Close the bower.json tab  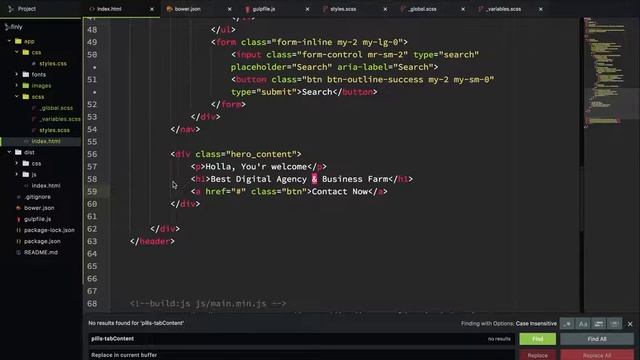point(229,9)
